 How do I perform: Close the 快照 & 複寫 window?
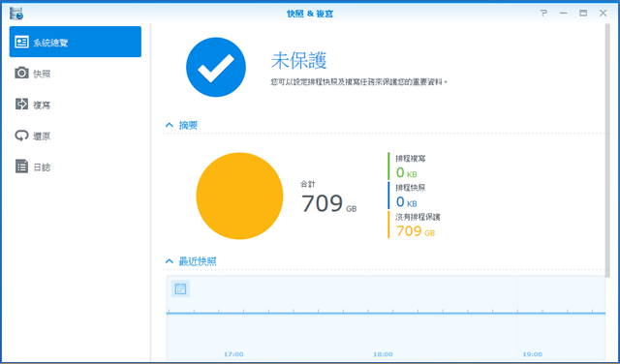pyautogui.click(x=603, y=13)
